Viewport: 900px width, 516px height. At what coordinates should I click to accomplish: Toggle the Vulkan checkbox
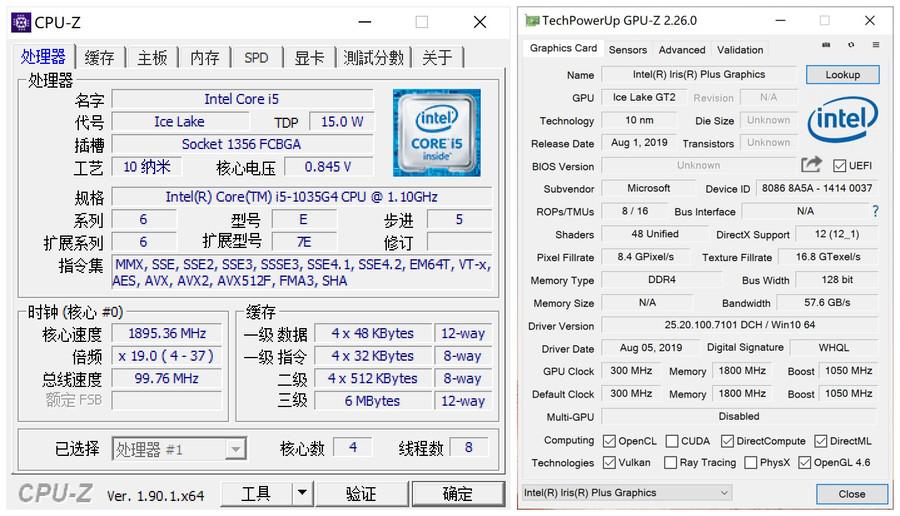609,463
